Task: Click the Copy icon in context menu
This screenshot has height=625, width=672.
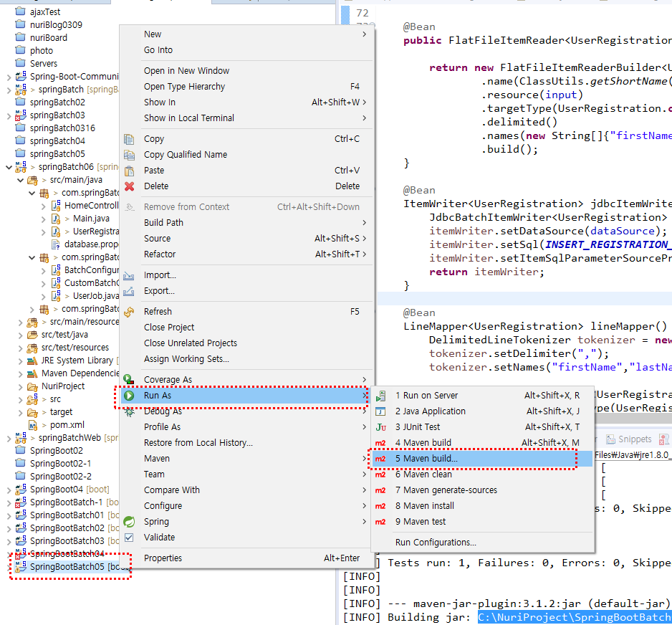Action: coord(129,139)
